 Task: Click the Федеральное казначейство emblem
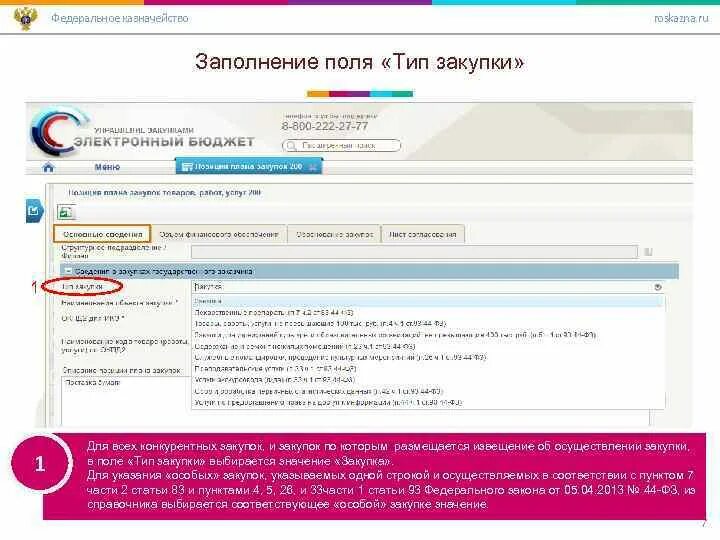25,18
